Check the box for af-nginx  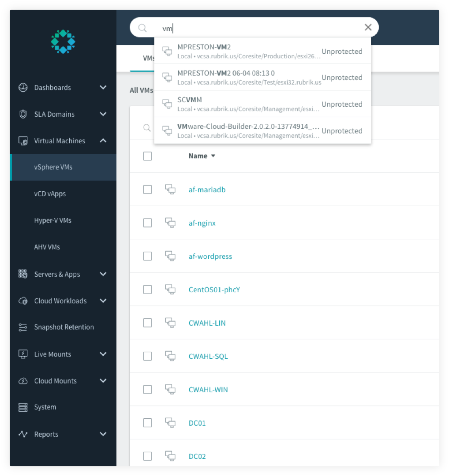148,223
